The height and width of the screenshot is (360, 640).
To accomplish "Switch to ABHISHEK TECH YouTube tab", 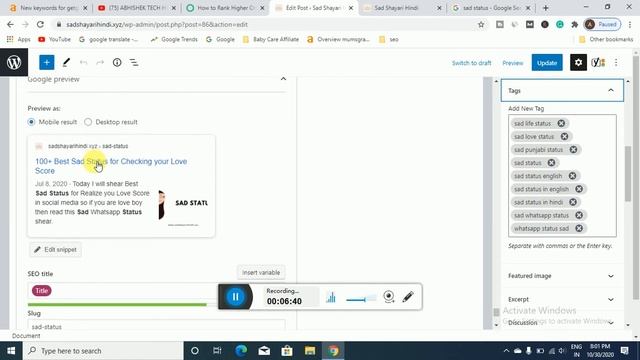I will click(137, 8).
